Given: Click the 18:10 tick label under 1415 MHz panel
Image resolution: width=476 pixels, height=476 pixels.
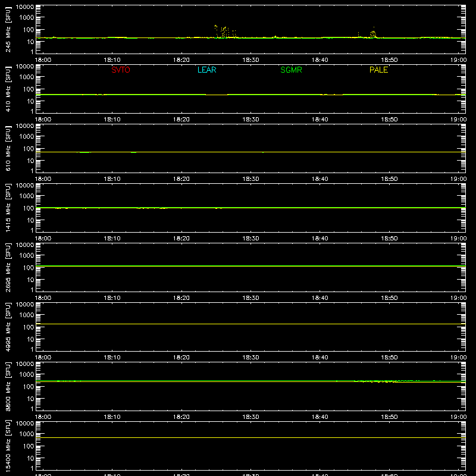Looking at the screenshot, I should point(112,239).
